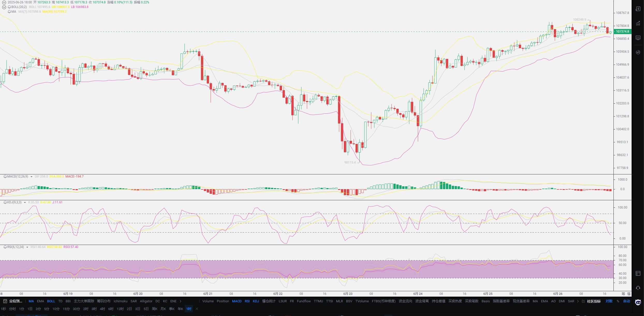The width and height of the screenshot is (644, 316).
Task: Collapse the candle info header chevron
Action: tap(4, 2)
